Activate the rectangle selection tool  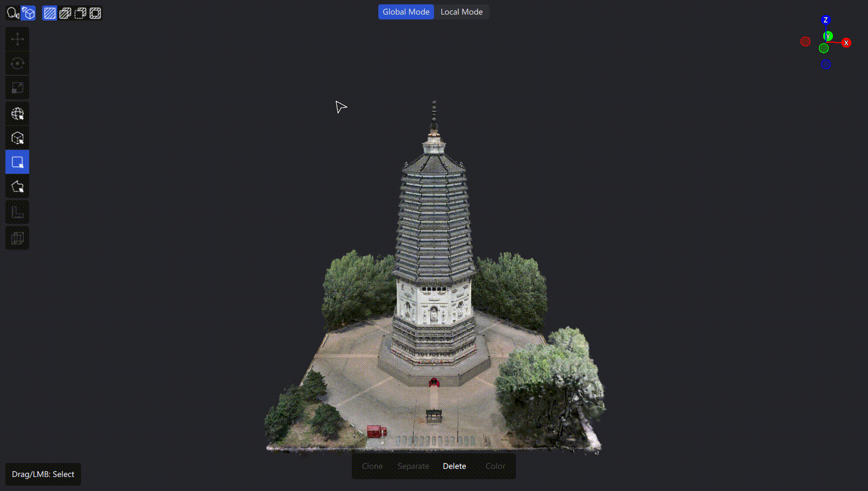[17, 162]
